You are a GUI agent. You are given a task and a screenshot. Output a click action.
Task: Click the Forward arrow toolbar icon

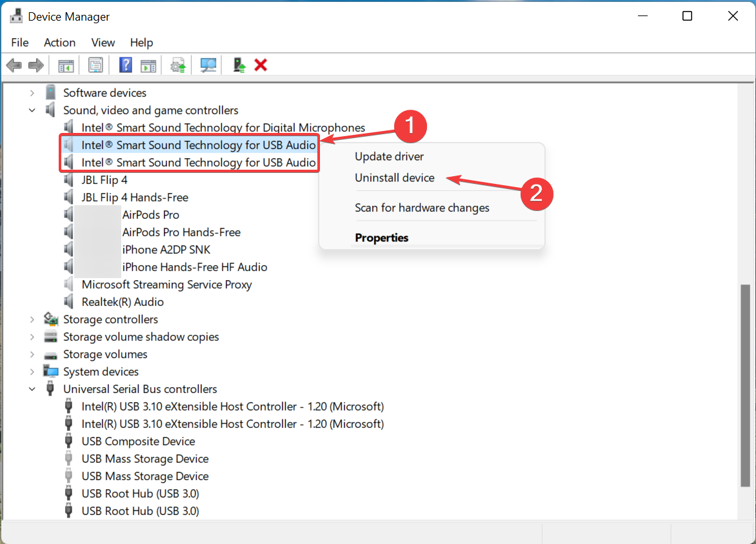coord(36,65)
